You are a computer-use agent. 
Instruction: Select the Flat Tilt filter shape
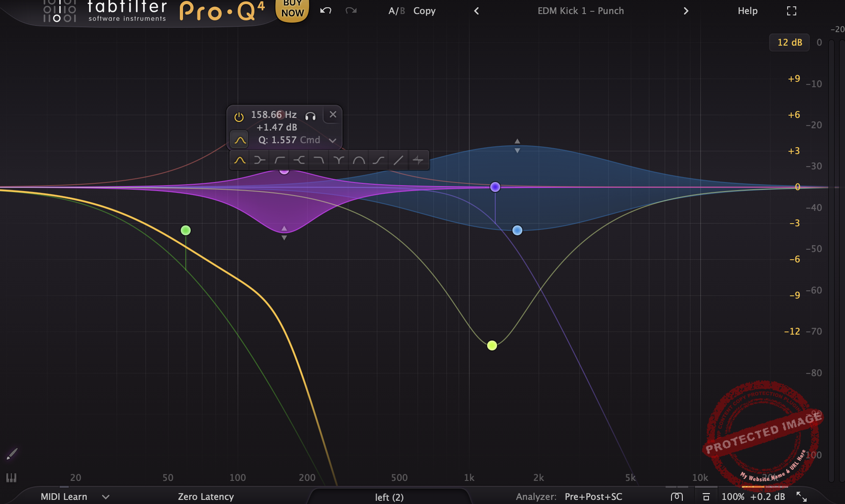[398, 160]
